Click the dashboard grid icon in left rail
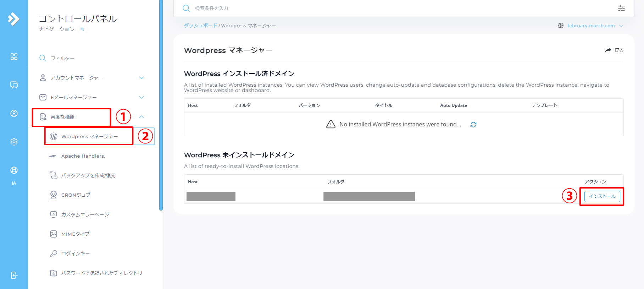 pos(14,57)
